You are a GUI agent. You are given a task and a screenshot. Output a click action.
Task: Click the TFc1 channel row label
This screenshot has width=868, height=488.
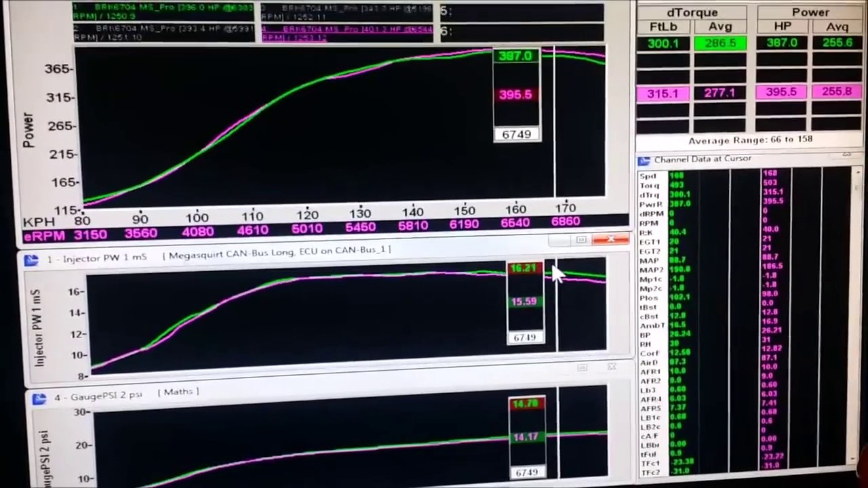click(650, 464)
